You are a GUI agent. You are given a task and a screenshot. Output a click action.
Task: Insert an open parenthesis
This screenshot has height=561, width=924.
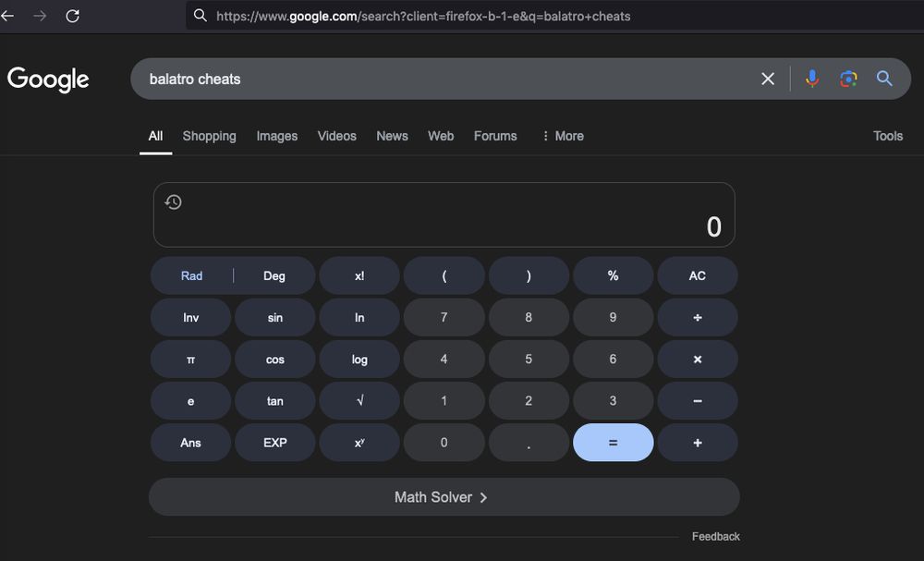[x=444, y=275]
